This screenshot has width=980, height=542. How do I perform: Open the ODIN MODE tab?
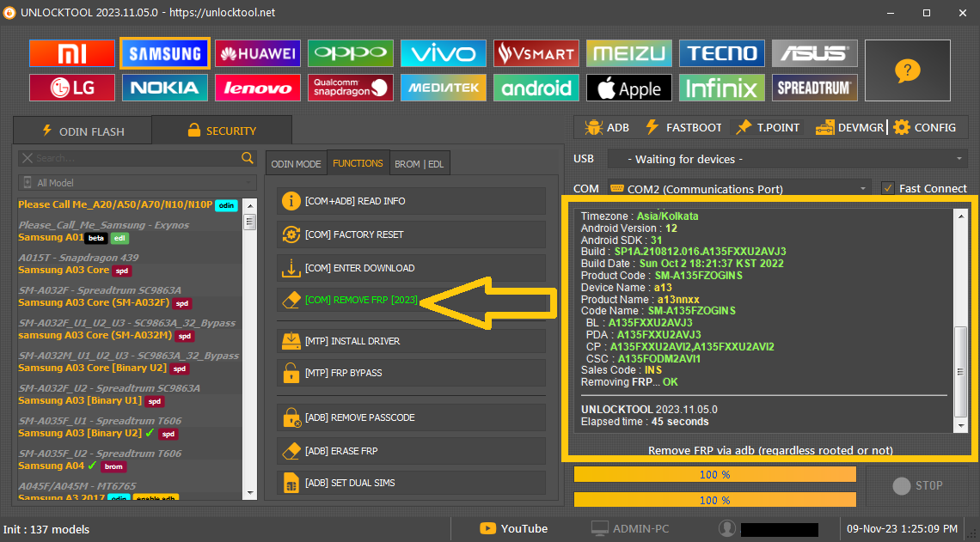click(x=296, y=163)
